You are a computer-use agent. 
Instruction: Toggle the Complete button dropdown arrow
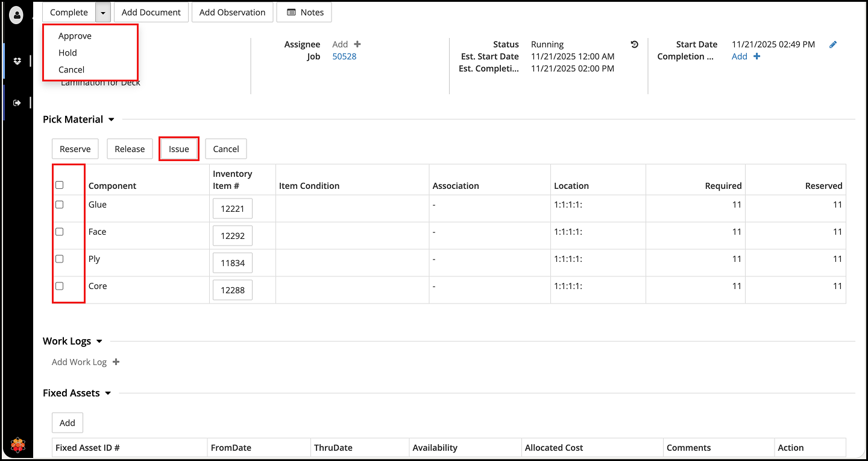[x=103, y=12]
